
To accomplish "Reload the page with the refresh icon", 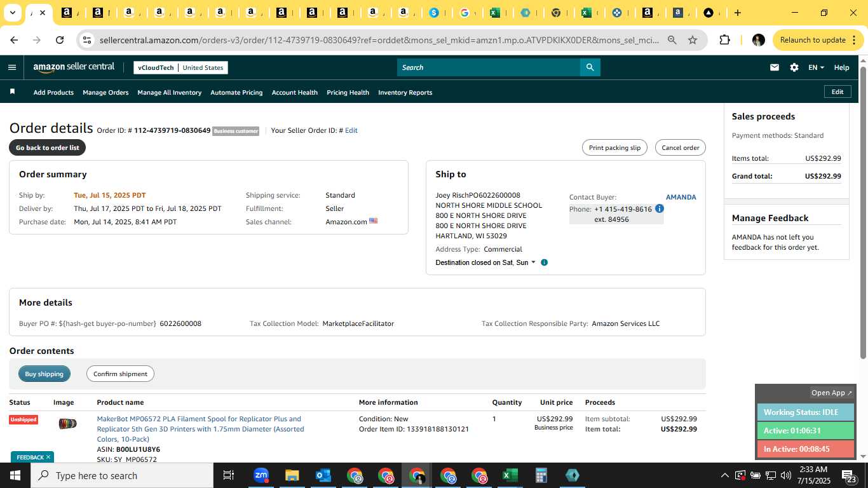I will point(60,40).
